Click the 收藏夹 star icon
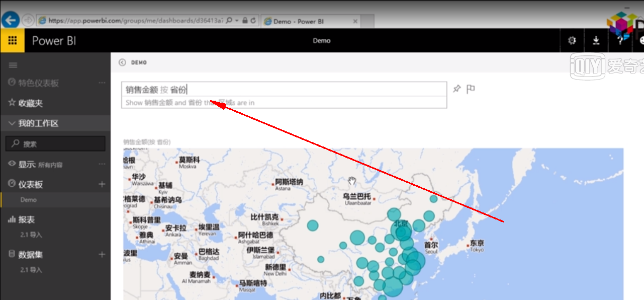 12,103
